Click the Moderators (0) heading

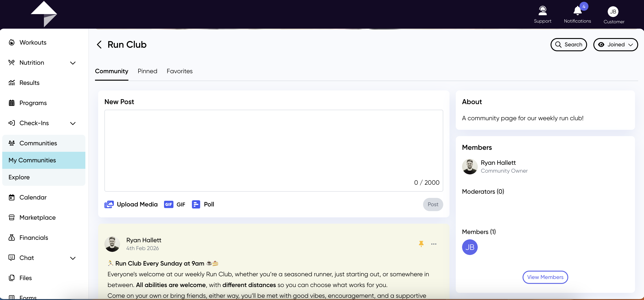click(x=483, y=191)
